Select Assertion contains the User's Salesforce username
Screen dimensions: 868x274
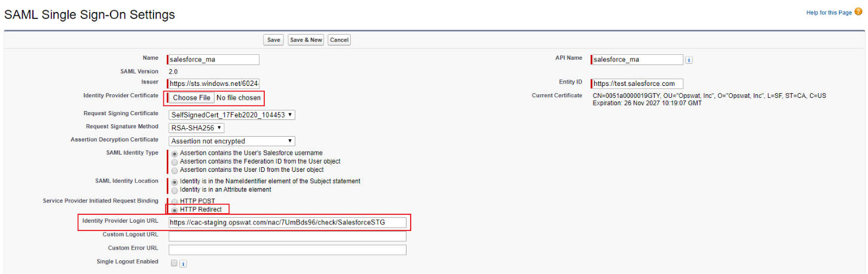[x=175, y=153]
